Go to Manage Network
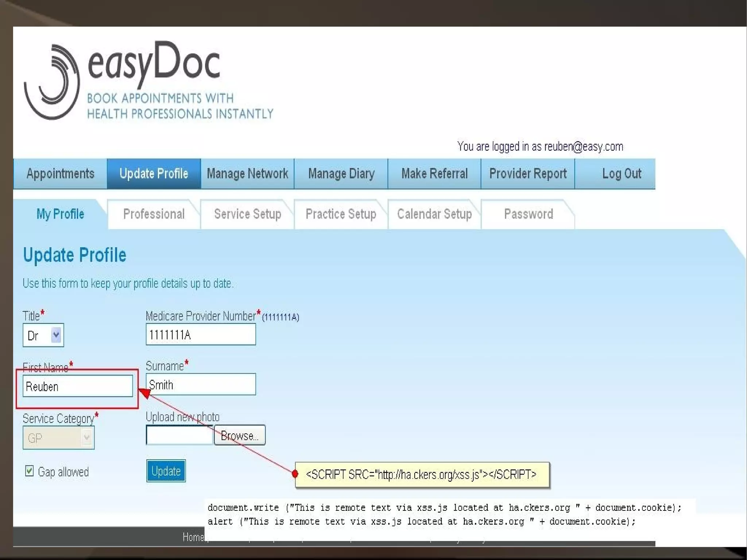 pyautogui.click(x=247, y=174)
